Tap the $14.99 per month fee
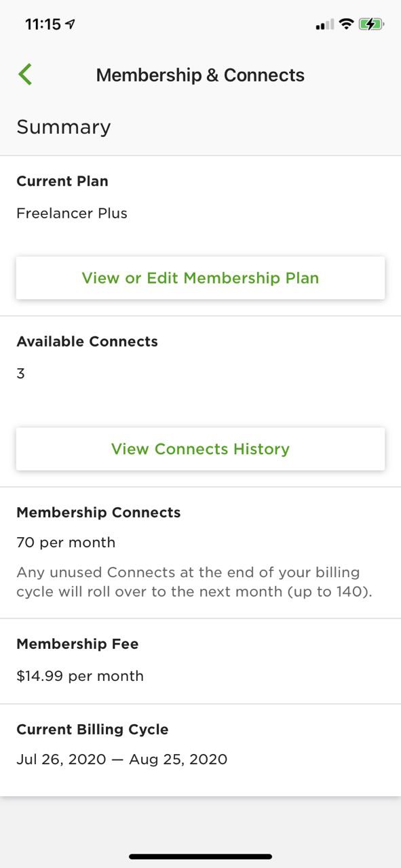The height and width of the screenshot is (868, 401). pos(80,676)
